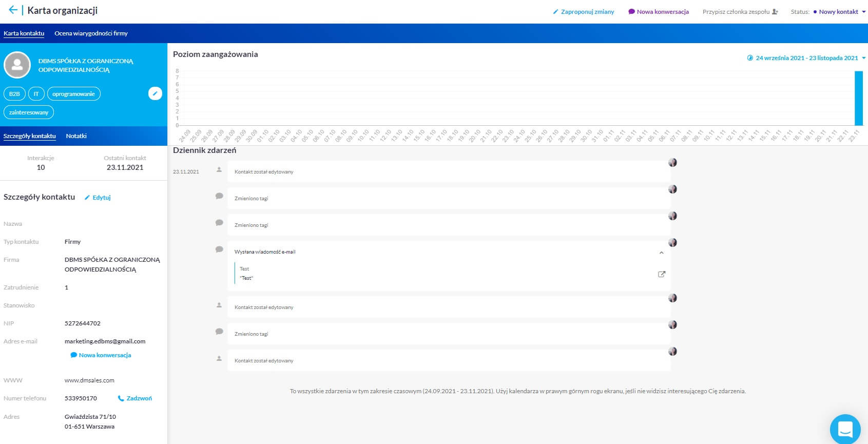Viewport: 868px width, 444px height.
Task: Go back using the arrow icon
Action: [x=13, y=10]
